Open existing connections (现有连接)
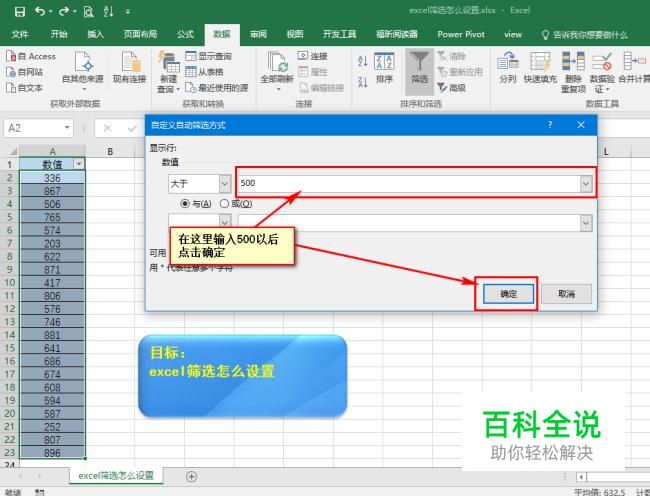Image resolution: width=650 pixels, height=496 pixels. (130, 68)
